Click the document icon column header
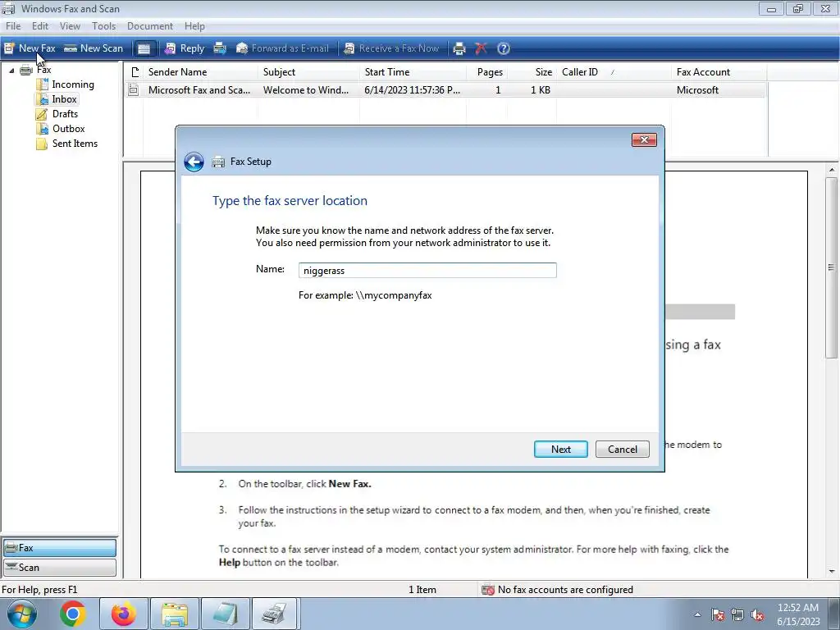This screenshot has width=840, height=630. pyautogui.click(x=135, y=72)
